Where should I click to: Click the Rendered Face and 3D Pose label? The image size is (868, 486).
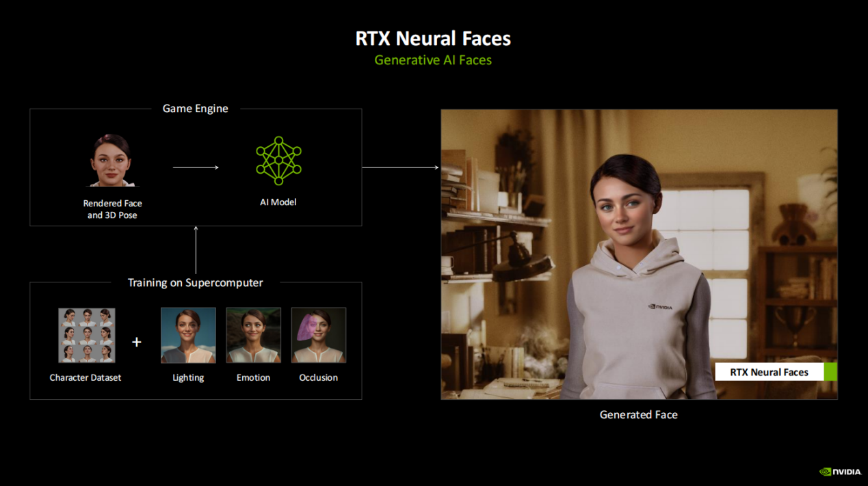(113, 209)
